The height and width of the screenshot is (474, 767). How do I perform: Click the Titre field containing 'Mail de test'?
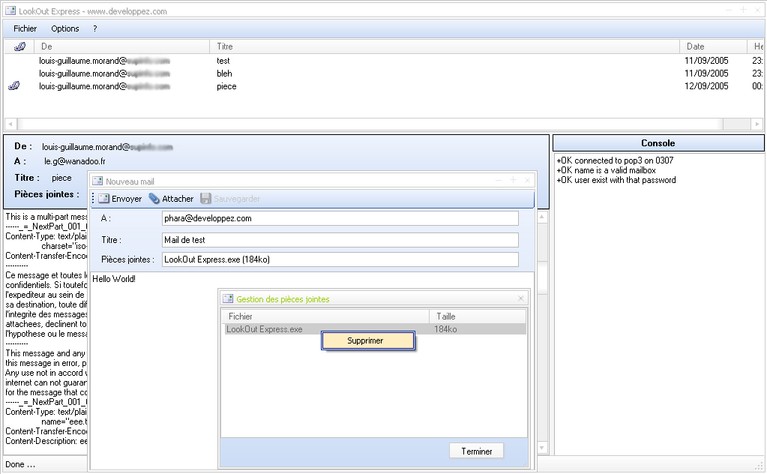(x=339, y=240)
